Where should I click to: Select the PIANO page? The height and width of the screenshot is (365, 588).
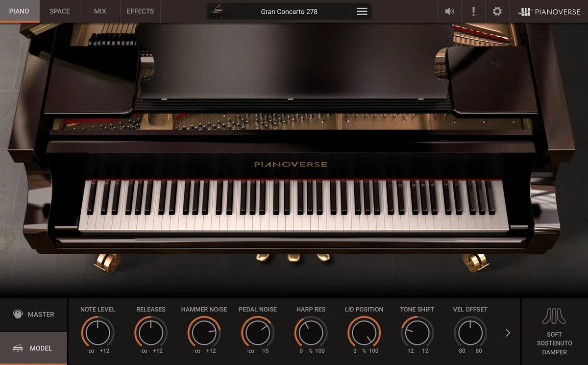point(19,11)
